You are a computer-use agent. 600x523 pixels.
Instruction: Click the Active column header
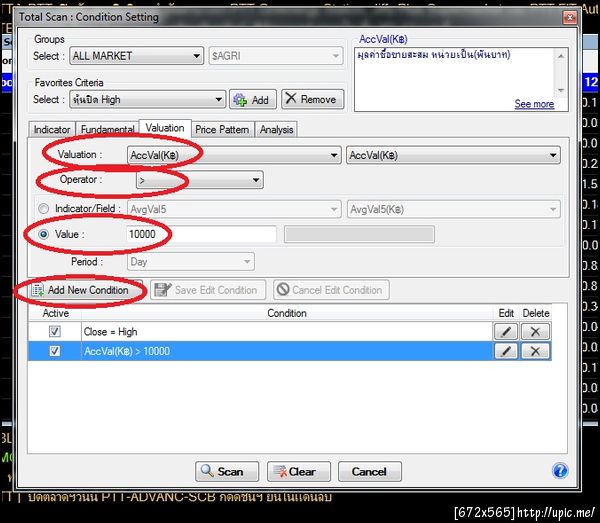(55, 313)
